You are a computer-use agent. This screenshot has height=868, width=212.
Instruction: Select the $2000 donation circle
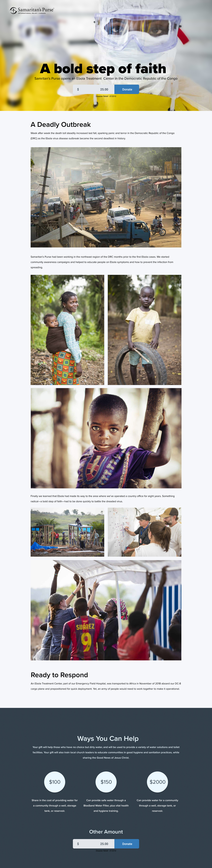pos(157,782)
